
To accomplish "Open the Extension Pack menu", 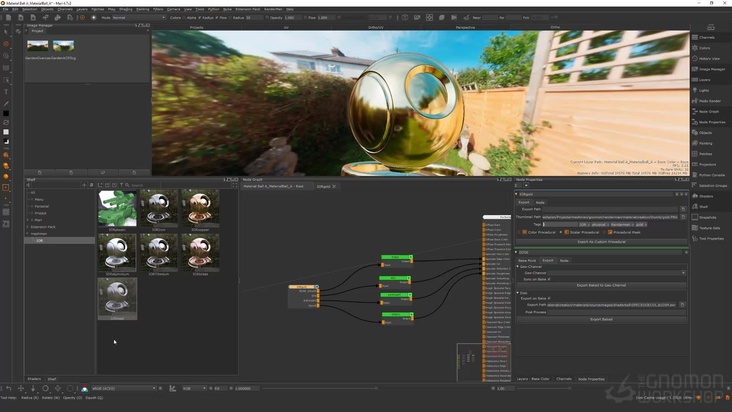I will (247, 9).
